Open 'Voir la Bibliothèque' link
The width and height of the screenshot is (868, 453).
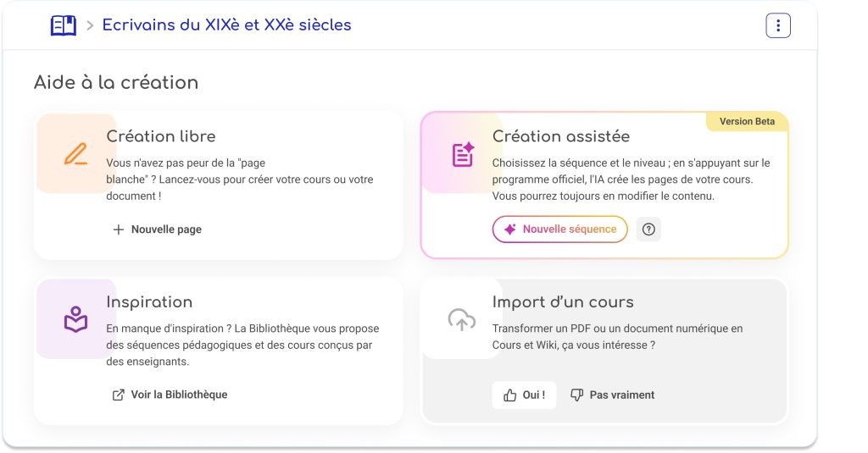[x=170, y=395]
